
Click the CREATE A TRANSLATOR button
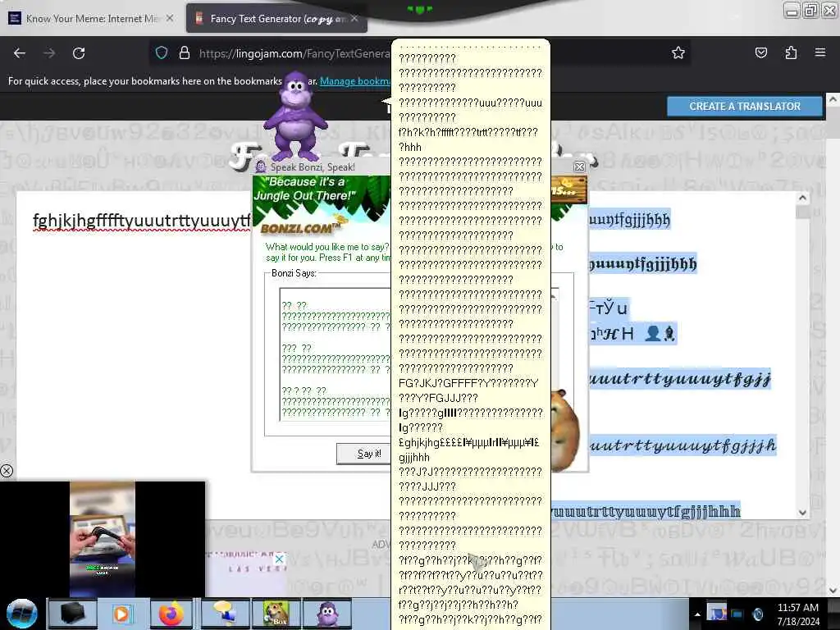[x=745, y=106]
